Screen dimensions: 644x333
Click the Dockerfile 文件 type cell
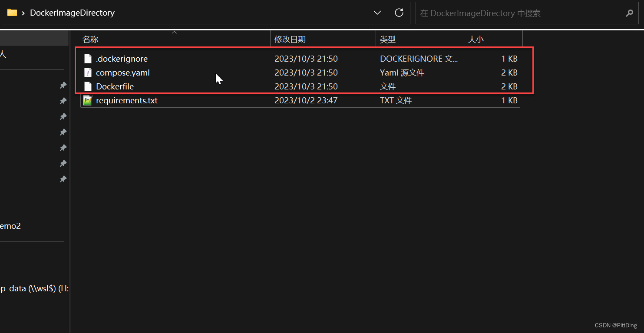point(388,86)
